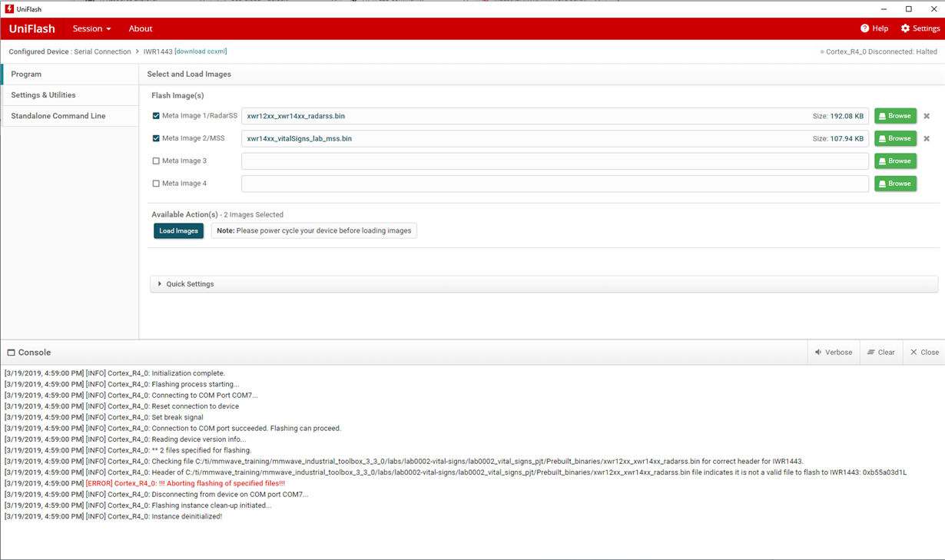This screenshot has height=560, width=945.
Task: Click the power cycle note text
Action: 314,230
